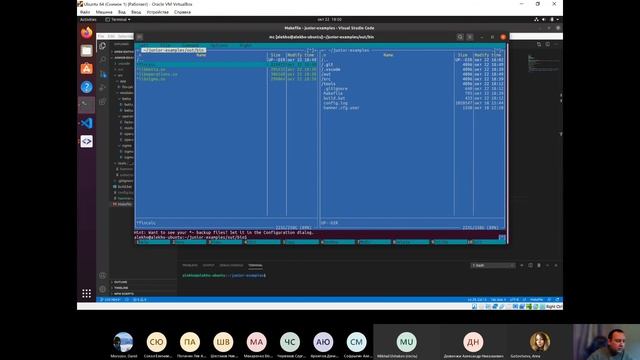Open the angle-brackets app in the dock
640x360 pixels.
87,141
